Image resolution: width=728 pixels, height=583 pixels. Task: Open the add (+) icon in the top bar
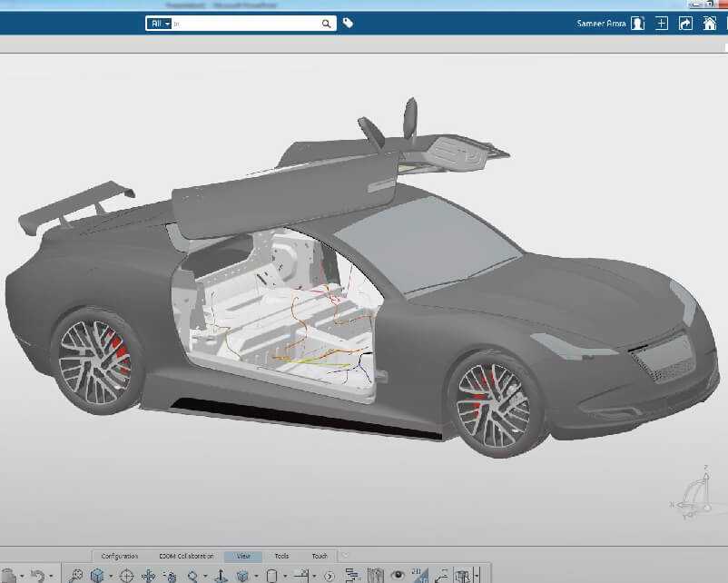click(661, 23)
